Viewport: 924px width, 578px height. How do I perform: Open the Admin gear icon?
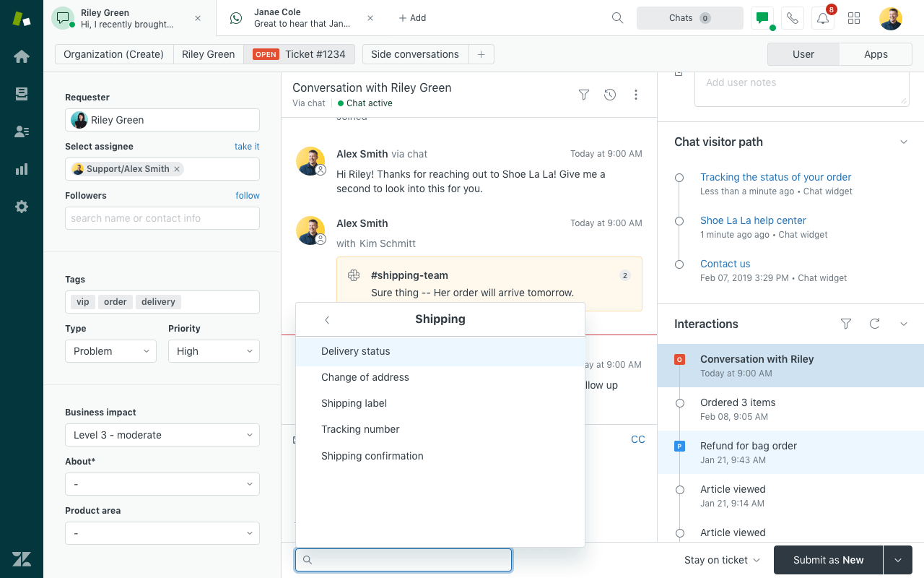click(x=22, y=207)
